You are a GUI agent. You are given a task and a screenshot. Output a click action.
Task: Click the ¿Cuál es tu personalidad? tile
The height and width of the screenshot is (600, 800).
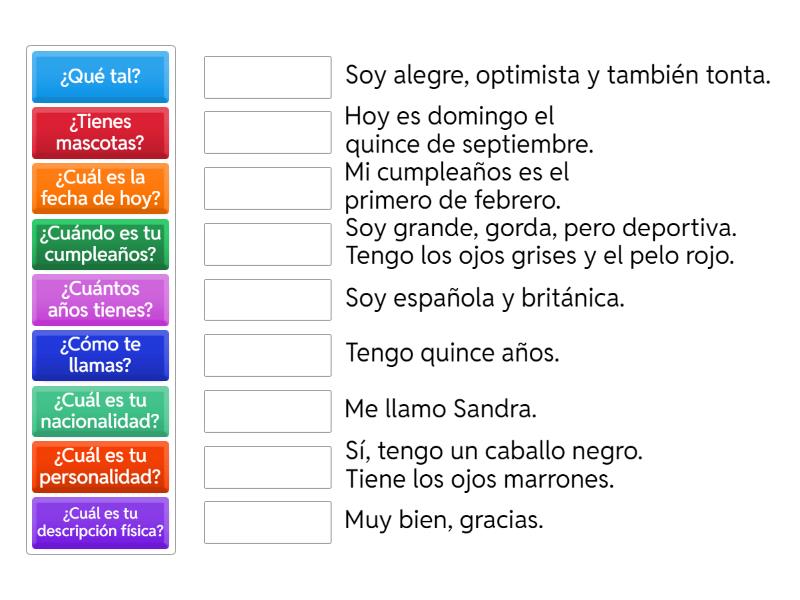[100, 466]
